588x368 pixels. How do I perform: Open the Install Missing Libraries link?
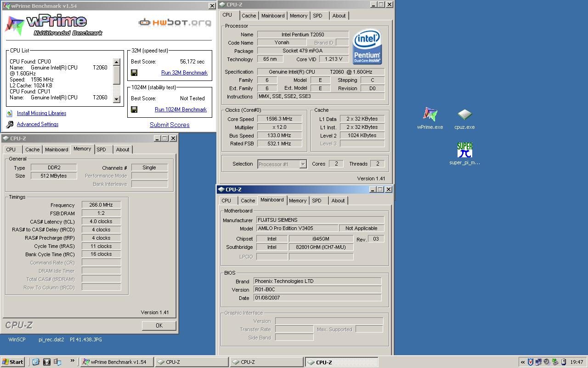coord(41,113)
